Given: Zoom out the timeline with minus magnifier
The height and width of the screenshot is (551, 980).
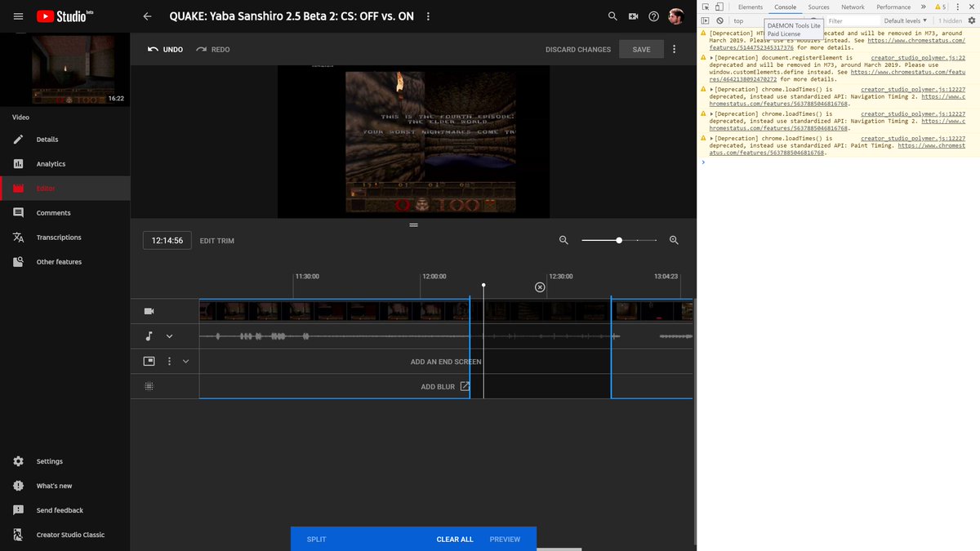Looking at the screenshot, I should [x=563, y=241].
